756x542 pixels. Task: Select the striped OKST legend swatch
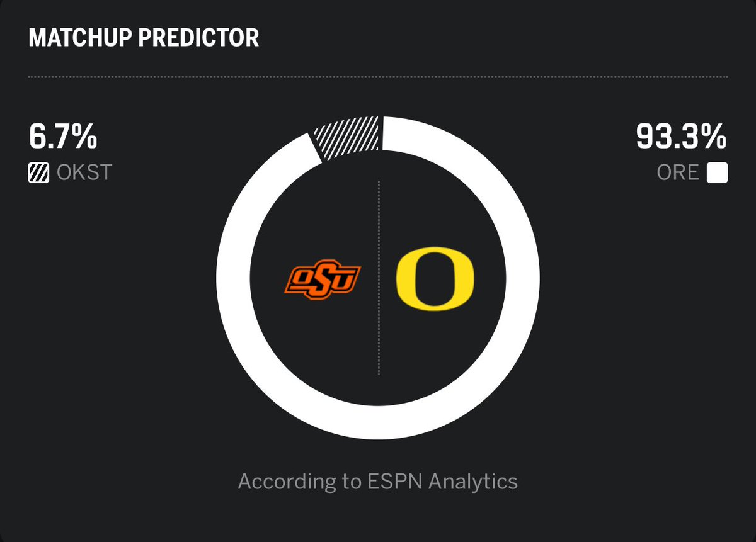point(39,172)
